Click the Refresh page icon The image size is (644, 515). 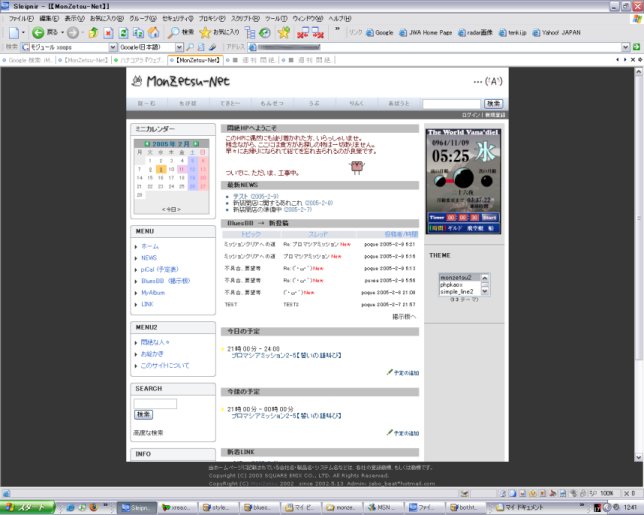pos(123,32)
